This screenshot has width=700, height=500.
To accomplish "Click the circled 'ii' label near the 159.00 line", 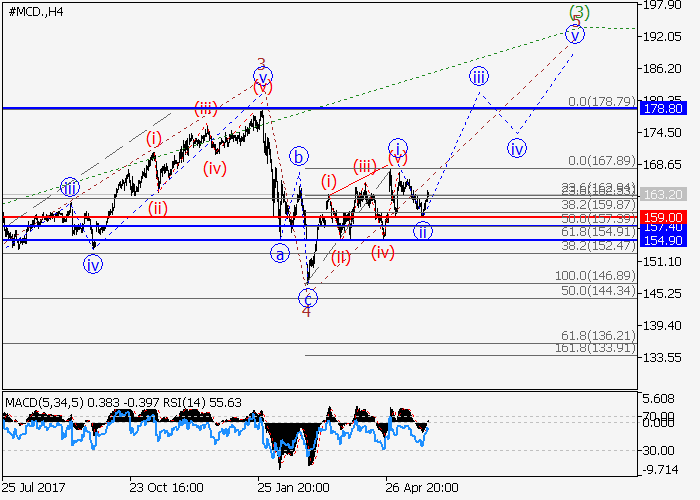I will click(423, 231).
